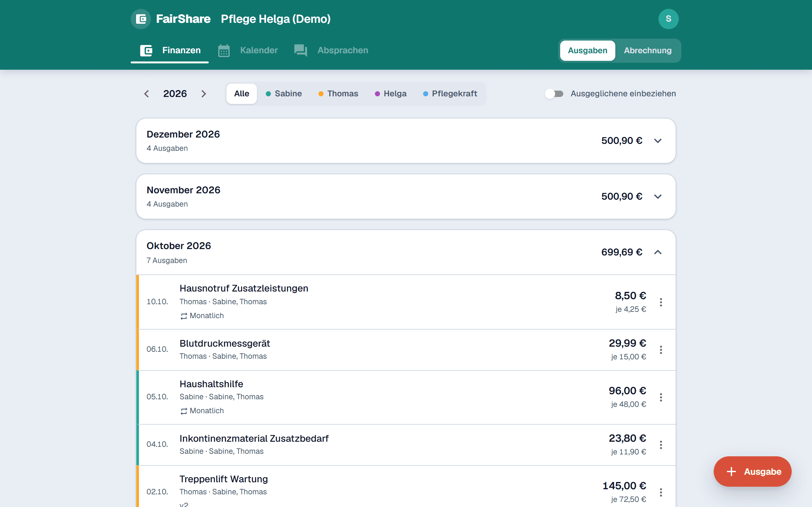The width and height of the screenshot is (812, 507).
Task: Switch to the Kalender tab
Action: coord(248,51)
